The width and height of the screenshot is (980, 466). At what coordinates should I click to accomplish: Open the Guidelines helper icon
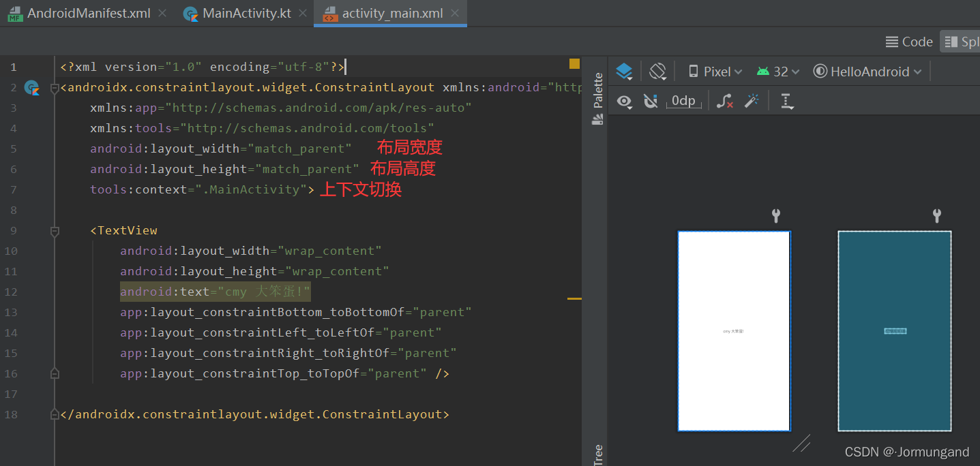click(787, 102)
